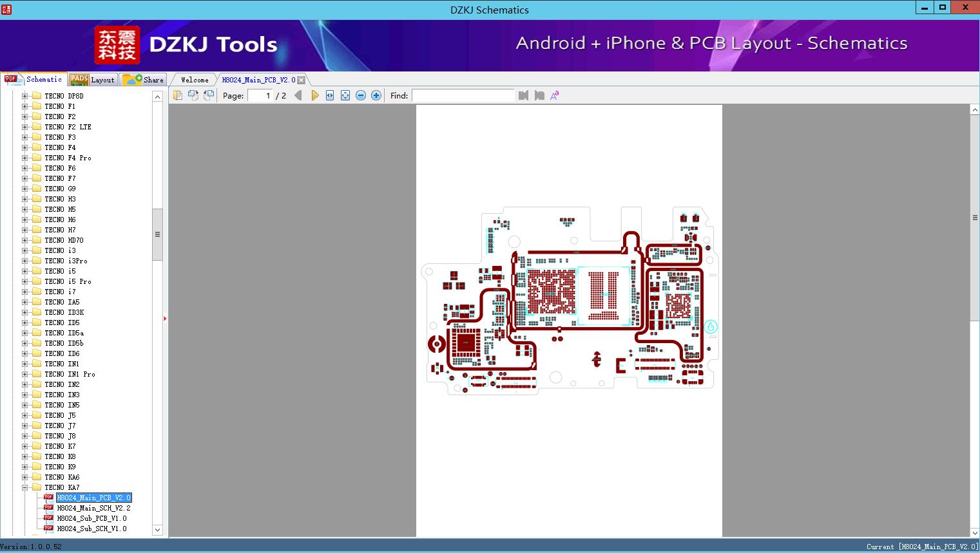Viewport: 980px width, 553px height.
Task: Zoom out with the minus icon
Action: (x=361, y=95)
